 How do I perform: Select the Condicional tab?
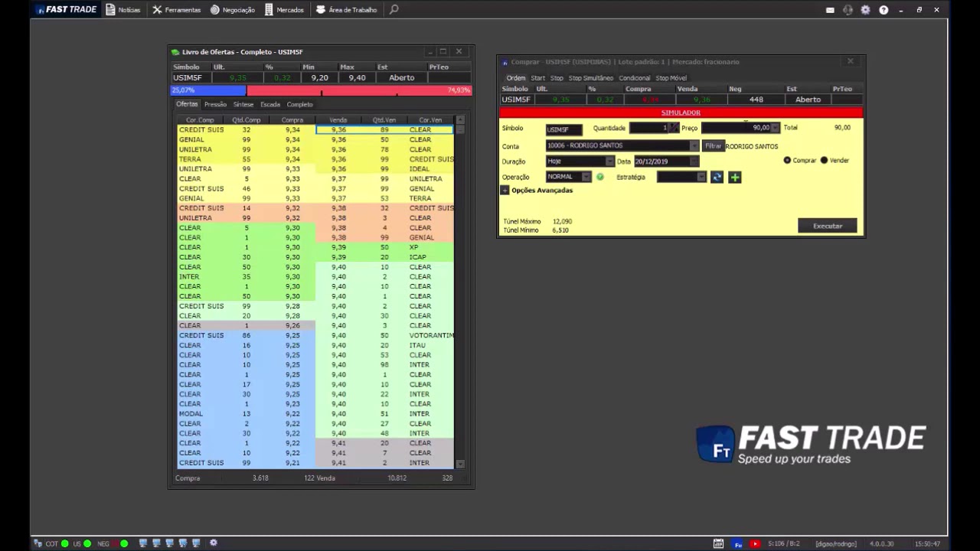[635, 78]
